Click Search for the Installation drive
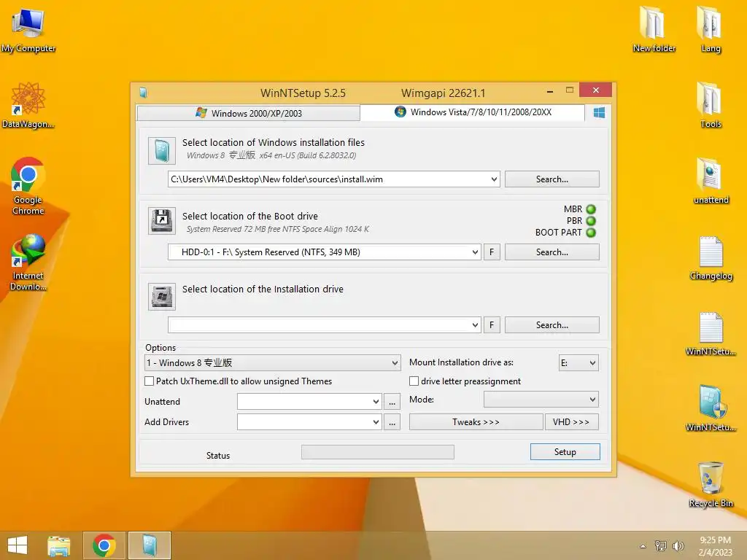The height and width of the screenshot is (560, 747). pyautogui.click(x=551, y=324)
